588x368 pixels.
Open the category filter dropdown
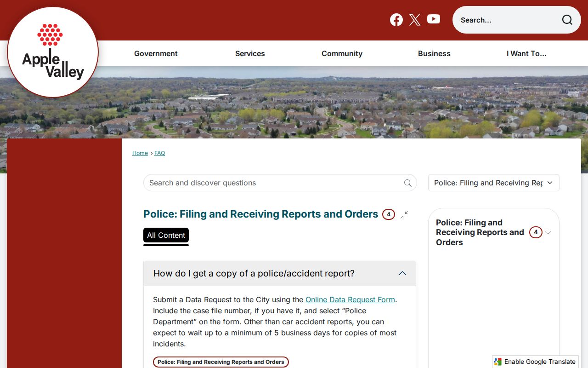coord(494,183)
